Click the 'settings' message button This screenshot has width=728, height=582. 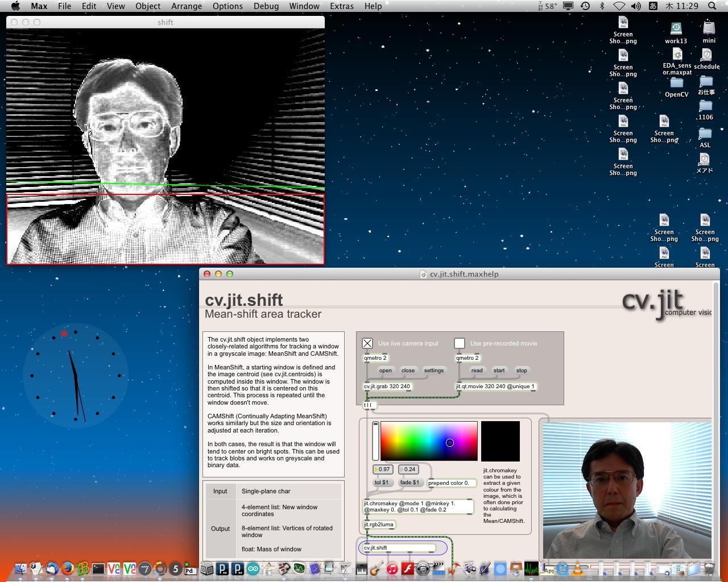click(x=433, y=371)
